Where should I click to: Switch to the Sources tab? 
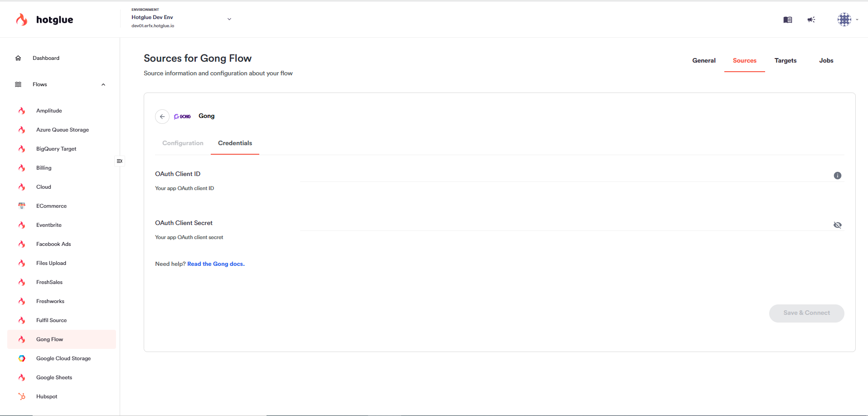(745, 60)
